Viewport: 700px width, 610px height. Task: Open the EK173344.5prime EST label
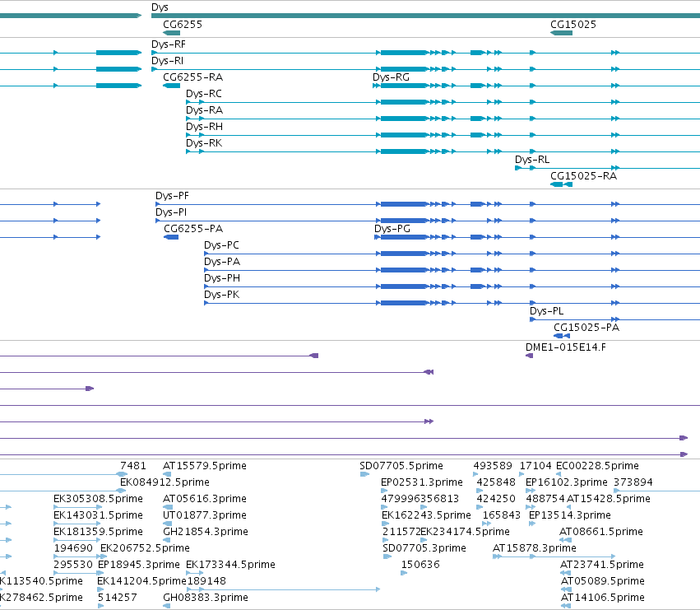pyautogui.click(x=231, y=566)
